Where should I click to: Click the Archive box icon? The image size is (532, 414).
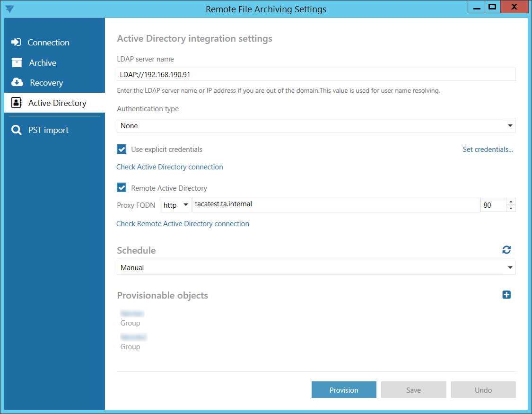[17, 62]
